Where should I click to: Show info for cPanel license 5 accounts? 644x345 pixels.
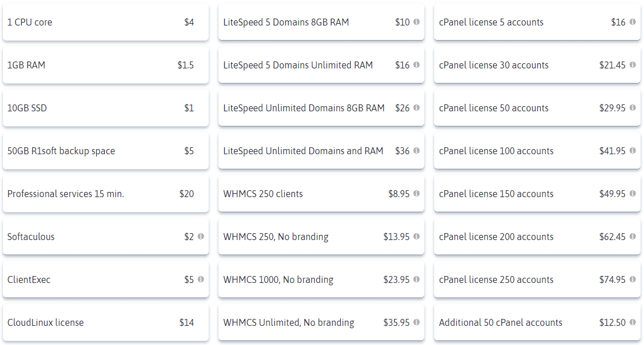632,22
